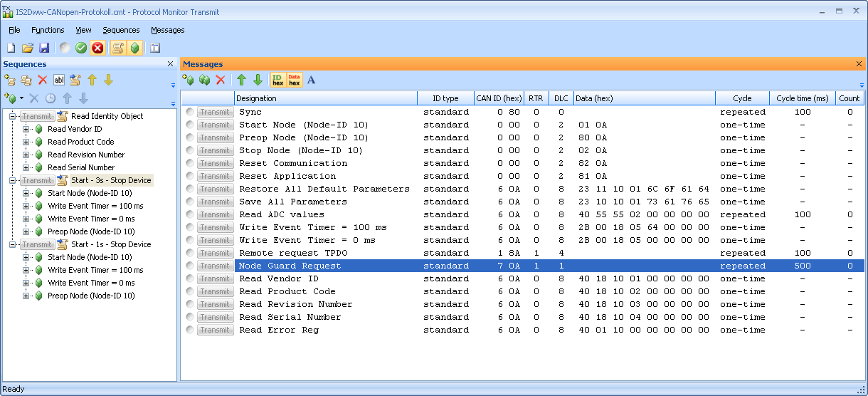Click the Save file toolbar icon
The width and height of the screenshot is (868, 396).
click(x=44, y=48)
